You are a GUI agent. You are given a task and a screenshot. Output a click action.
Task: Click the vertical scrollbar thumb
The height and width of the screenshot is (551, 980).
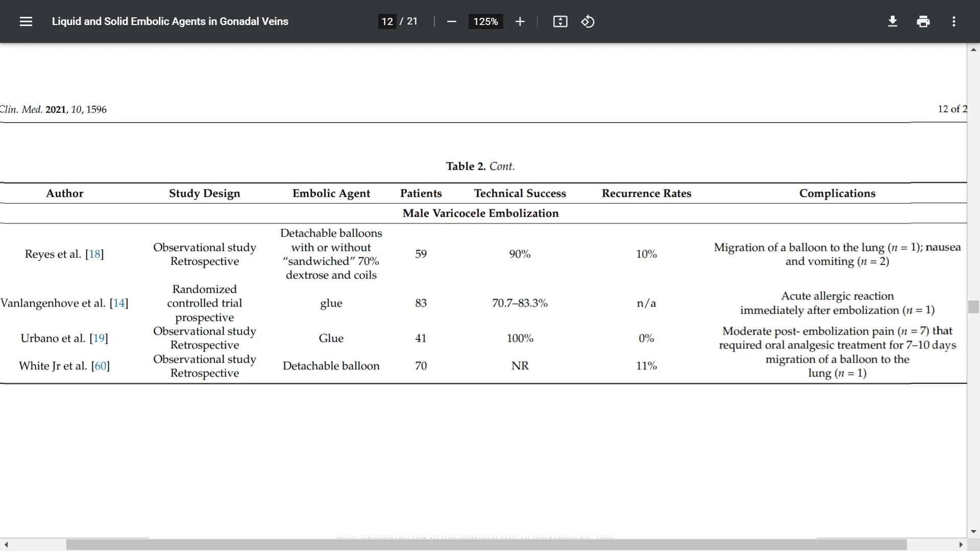pos(973,307)
